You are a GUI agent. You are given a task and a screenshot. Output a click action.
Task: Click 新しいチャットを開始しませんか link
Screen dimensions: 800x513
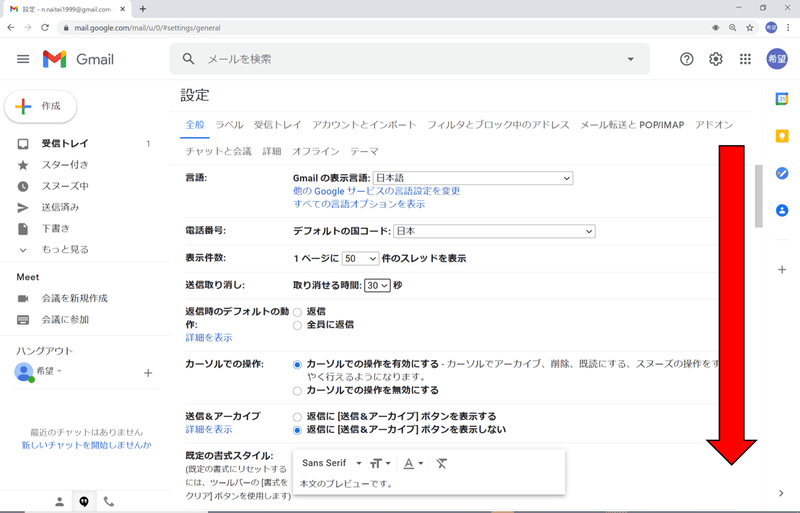pyautogui.click(x=86, y=445)
